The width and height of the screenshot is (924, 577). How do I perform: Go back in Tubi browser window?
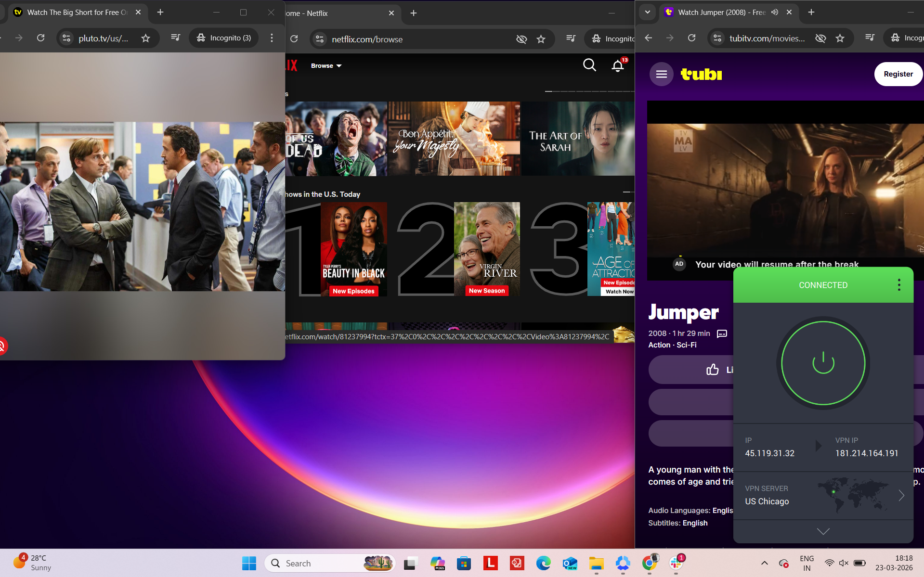click(649, 38)
